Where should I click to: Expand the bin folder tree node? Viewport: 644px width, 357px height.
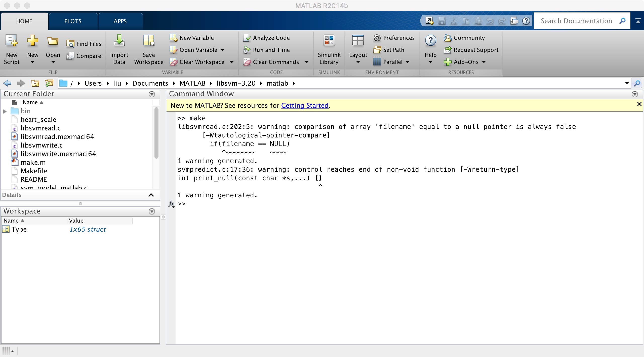(x=5, y=111)
